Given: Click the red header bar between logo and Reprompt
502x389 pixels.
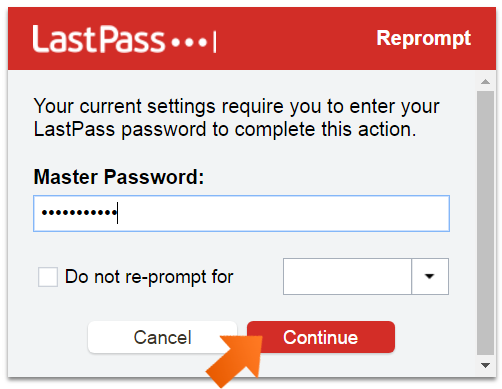Looking at the screenshot, I should (296, 39).
